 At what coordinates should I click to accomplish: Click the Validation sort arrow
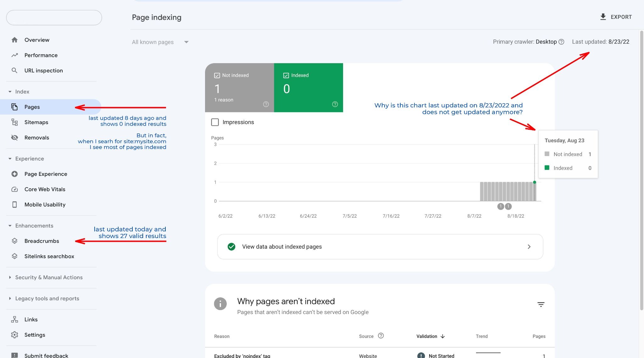coord(443,336)
